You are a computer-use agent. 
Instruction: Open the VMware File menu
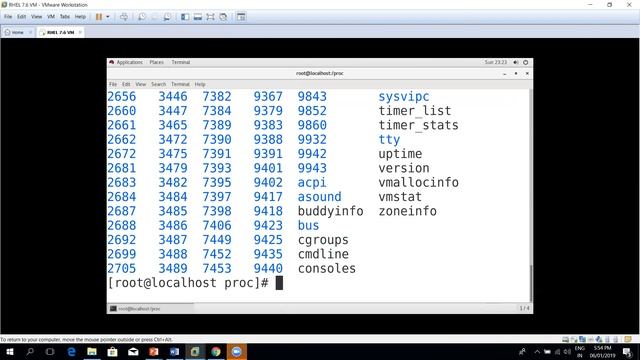coord(8,17)
